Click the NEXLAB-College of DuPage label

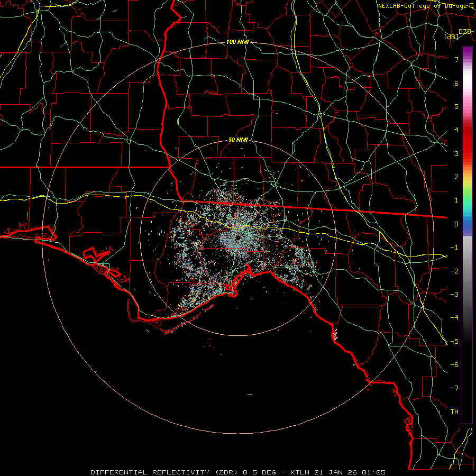pos(425,6)
